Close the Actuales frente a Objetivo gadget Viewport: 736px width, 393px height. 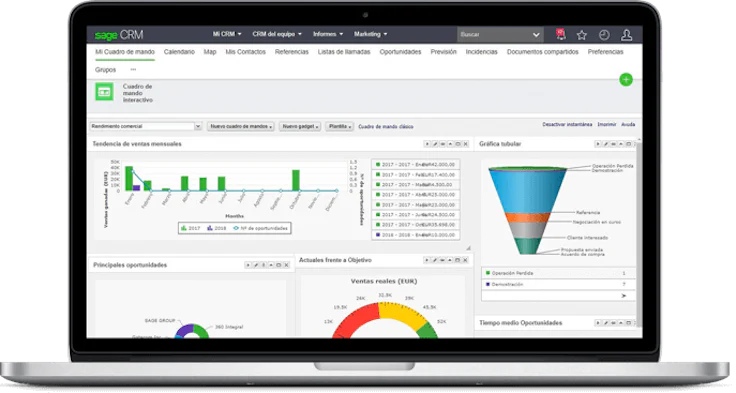click(x=465, y=260)
